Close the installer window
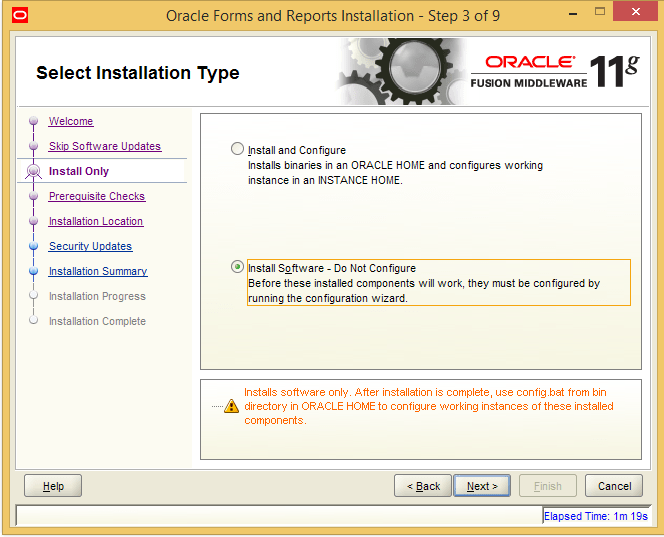 click(636, 12)
